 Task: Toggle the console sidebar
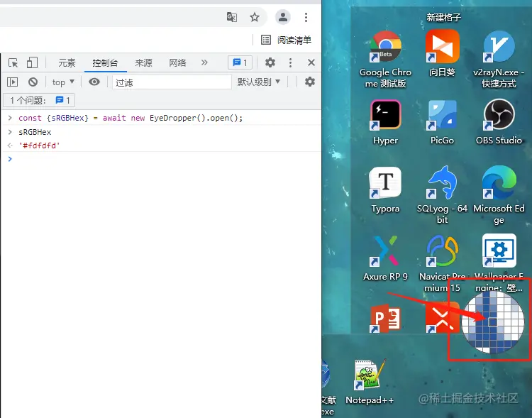[x=13, y=82]
